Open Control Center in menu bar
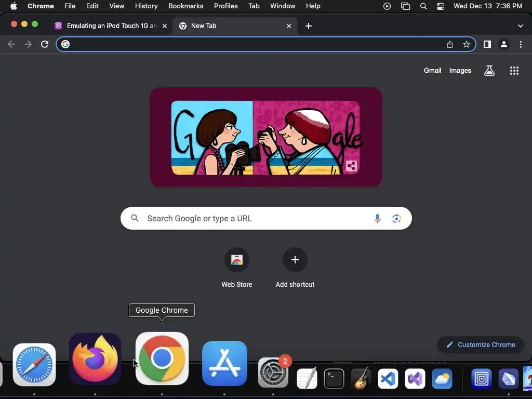The image size is (532, 399). click(441, 6)
